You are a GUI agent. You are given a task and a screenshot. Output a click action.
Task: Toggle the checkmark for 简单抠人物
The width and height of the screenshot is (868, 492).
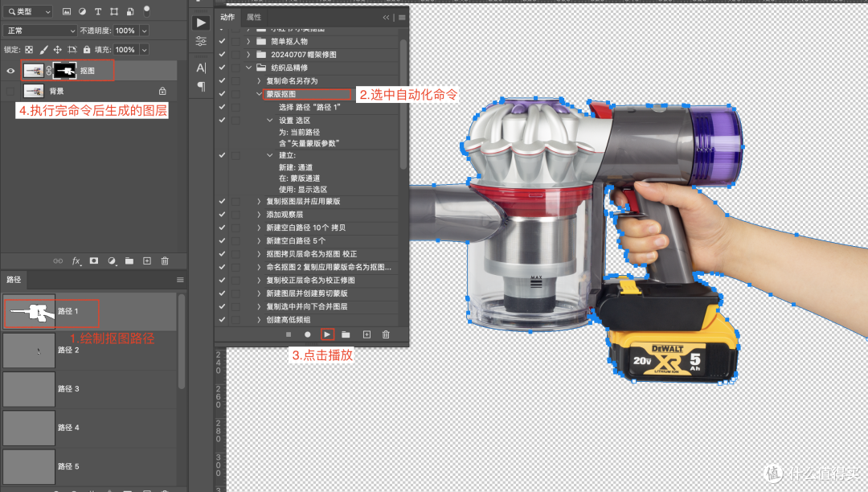(x=222, y=42)
